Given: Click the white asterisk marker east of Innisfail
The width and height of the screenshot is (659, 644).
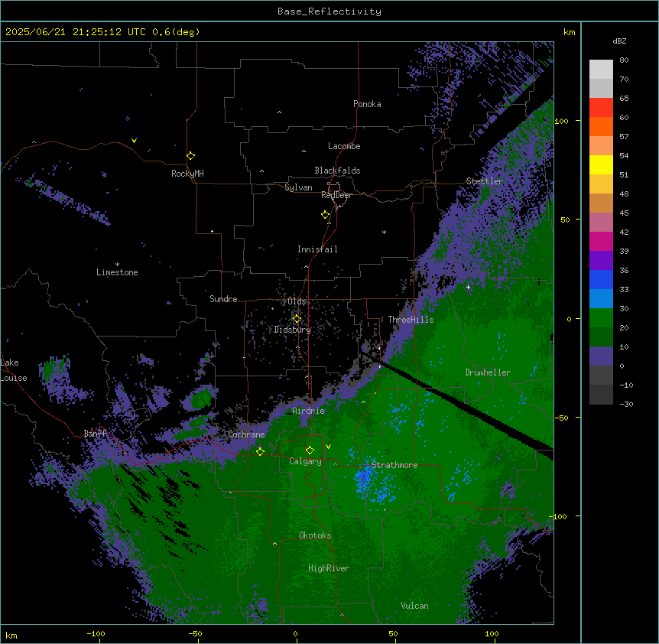Looking at the screenshot, I should (x=384, y=232).
